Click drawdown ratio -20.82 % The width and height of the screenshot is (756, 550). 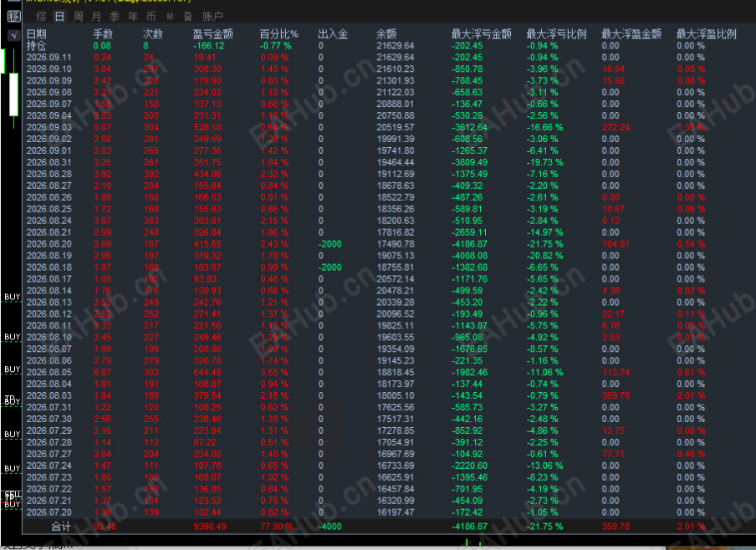point(544,256)
